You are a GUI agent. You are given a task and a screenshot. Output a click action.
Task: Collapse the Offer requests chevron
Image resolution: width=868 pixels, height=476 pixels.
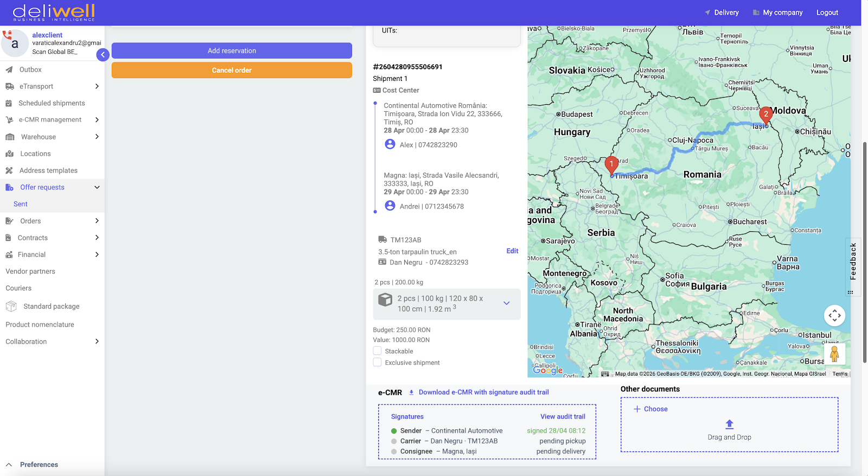97,187
